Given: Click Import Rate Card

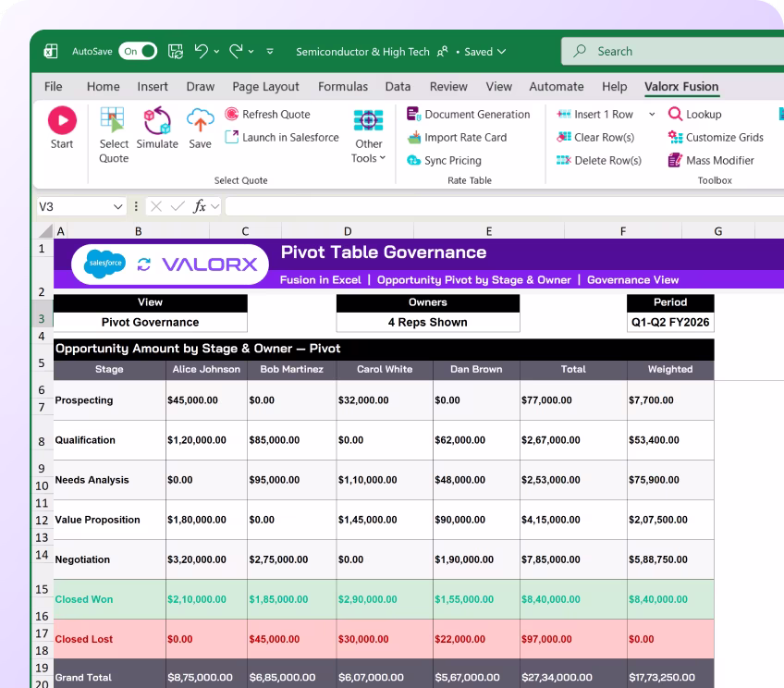Looking at the screenshot, I should (457, 137).
